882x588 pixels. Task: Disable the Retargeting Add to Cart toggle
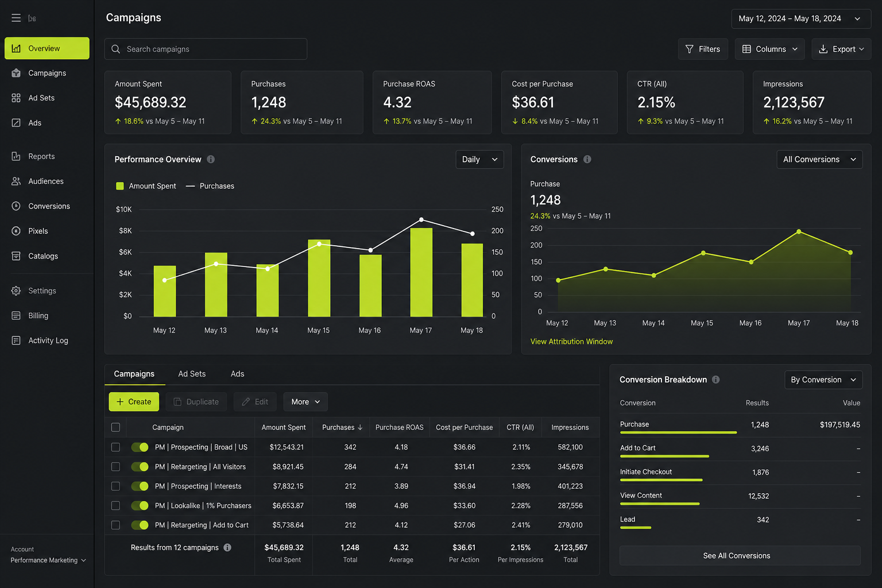pos(140,525)
